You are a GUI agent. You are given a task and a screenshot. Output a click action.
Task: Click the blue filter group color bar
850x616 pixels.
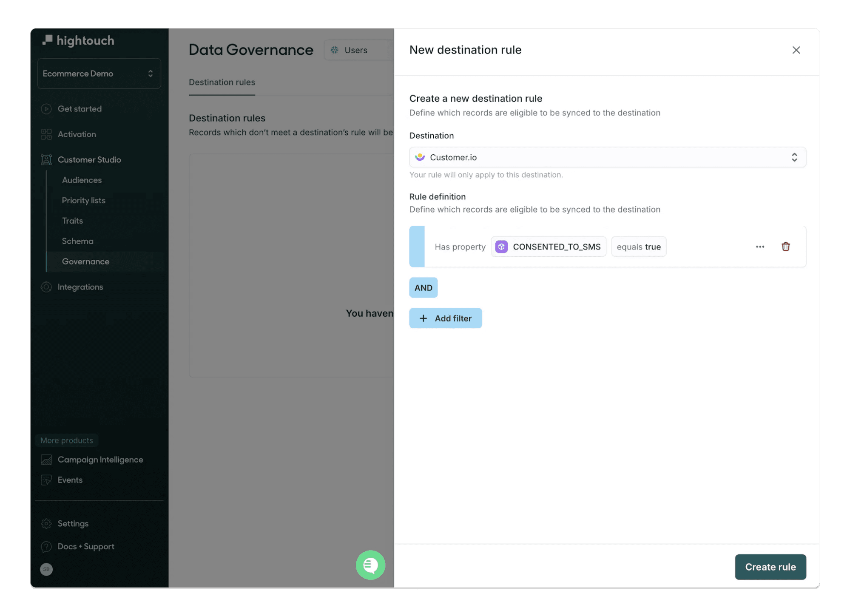[417, 247]
